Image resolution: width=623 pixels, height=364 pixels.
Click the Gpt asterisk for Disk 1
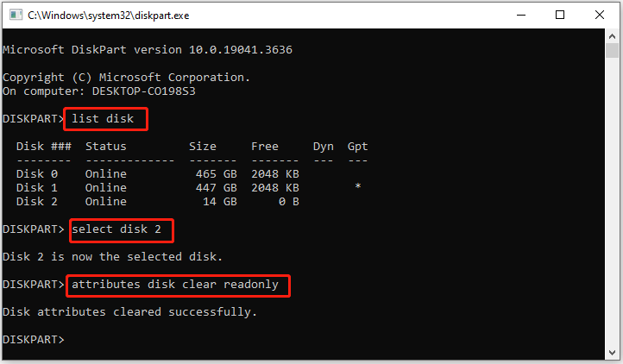point(357,187)
